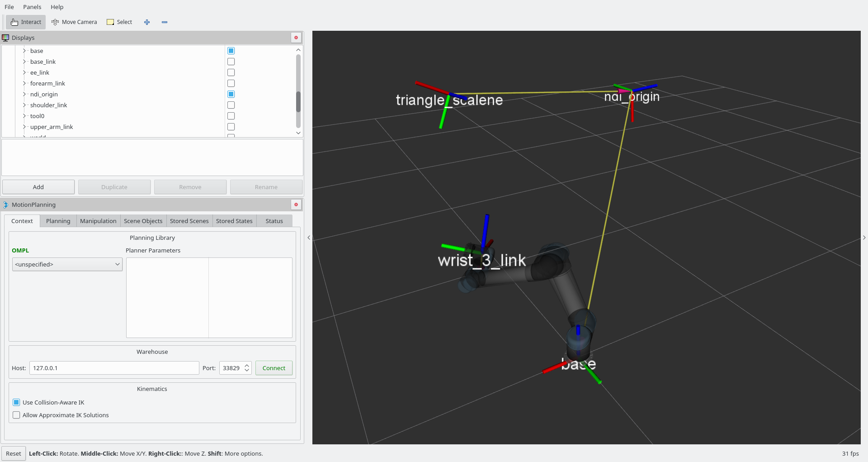
Task: Enable the base_link frame checkbox
Action: [x=231, y=62]
